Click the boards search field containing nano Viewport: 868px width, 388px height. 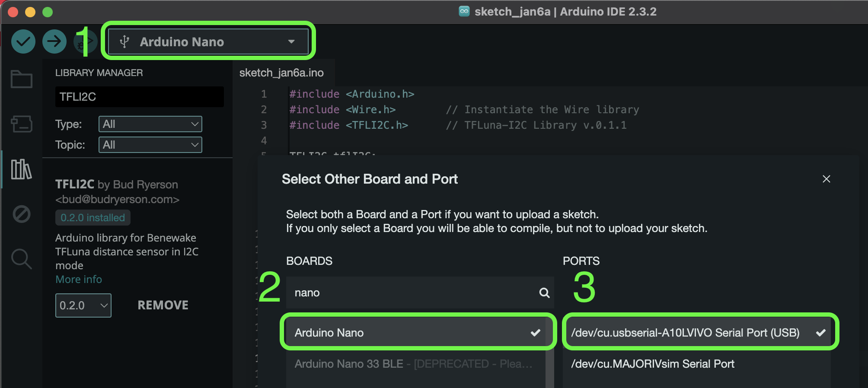pos(420,293)
